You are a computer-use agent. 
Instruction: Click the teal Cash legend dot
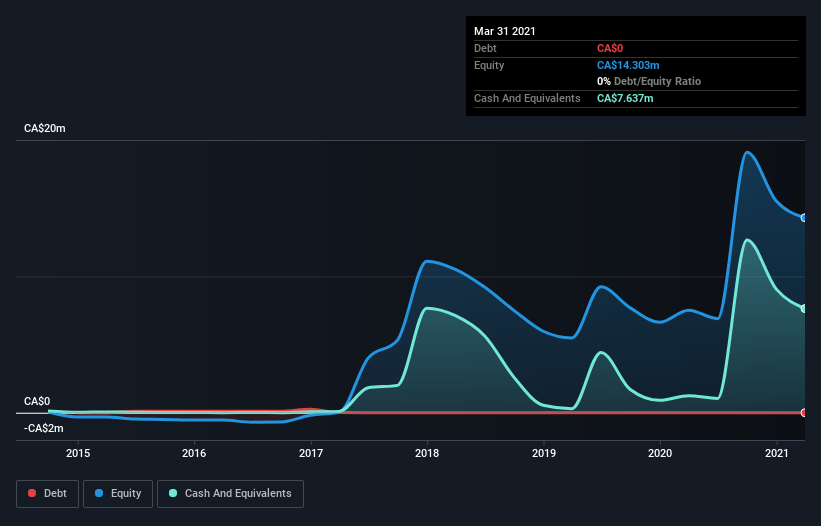tap(173, 493)
